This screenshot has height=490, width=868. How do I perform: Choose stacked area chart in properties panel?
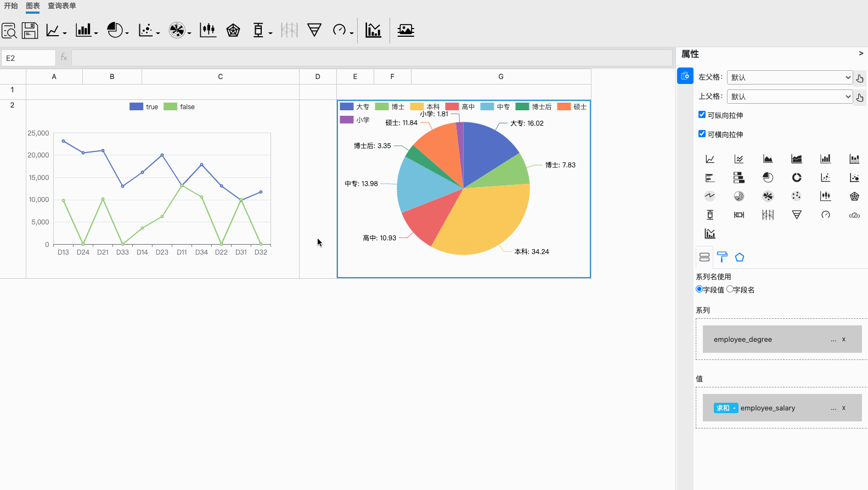tap(797, 159)
